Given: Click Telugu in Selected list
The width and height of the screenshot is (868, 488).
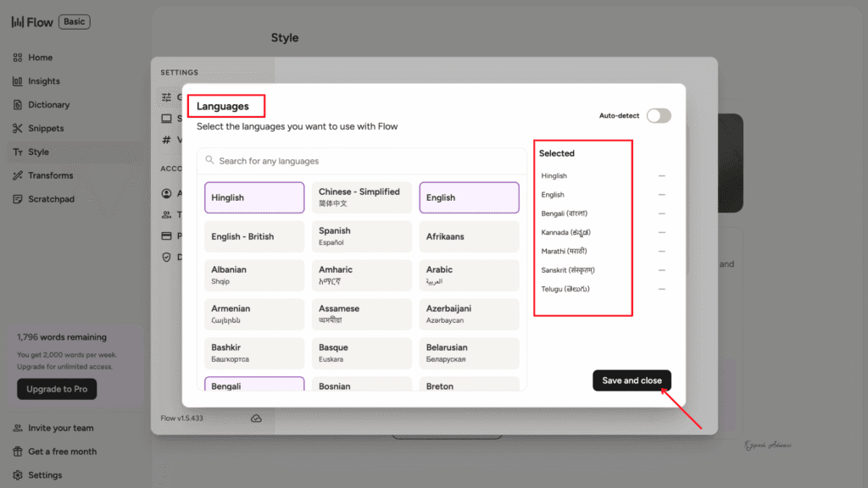Looking at the screenshot, I should coord(565,289).
